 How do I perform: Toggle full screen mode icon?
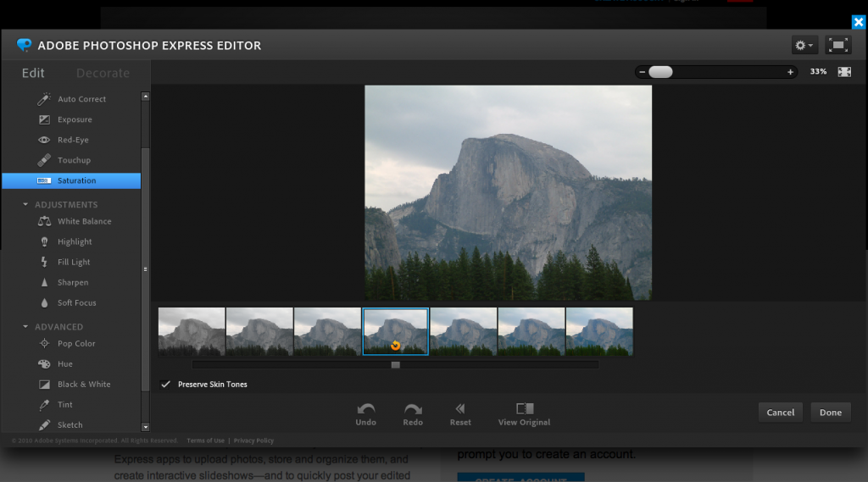click(838, 46)
